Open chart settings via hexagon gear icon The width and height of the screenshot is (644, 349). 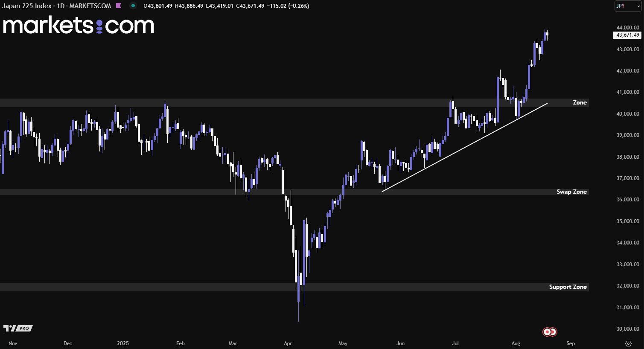pyautogui.click(x=628, y=343)
